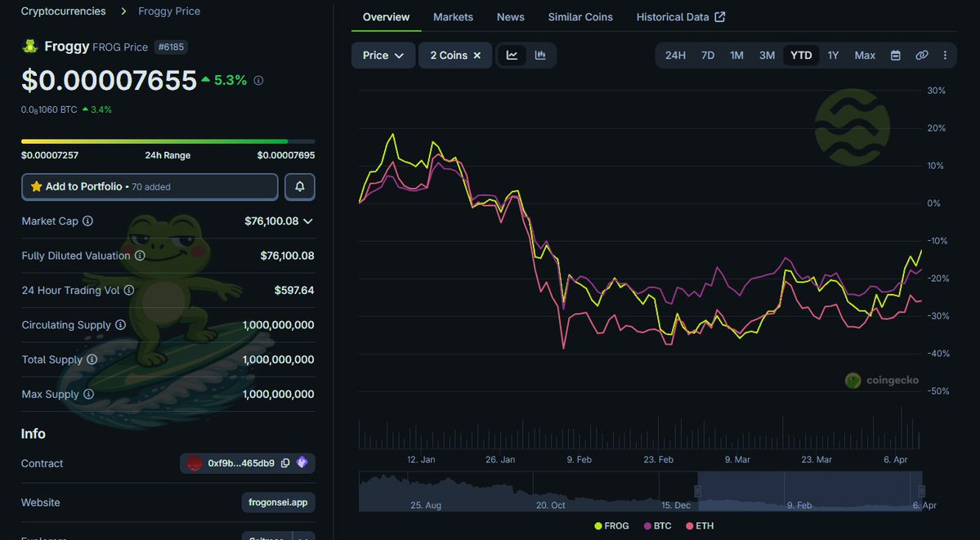Open the Markets tab
Image resolution: width=980 pixels, height=540 pixels.
pyautogui.click(x=453, y=17)
